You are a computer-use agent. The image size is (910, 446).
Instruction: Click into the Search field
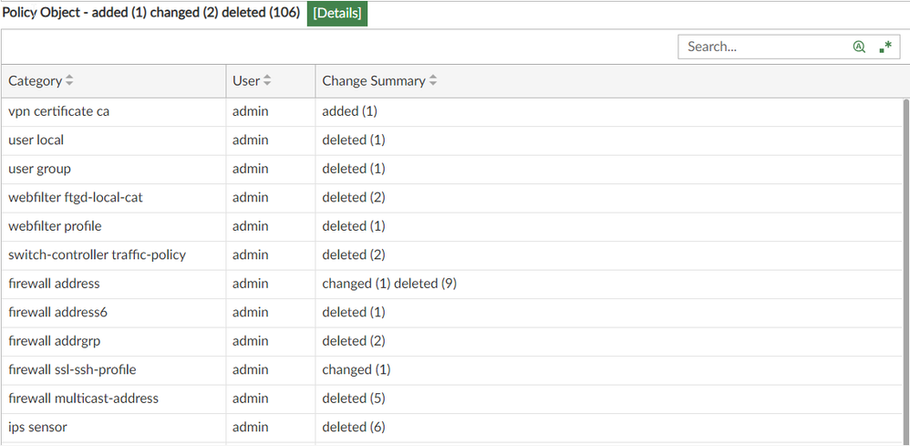click(x=762, y=47)
